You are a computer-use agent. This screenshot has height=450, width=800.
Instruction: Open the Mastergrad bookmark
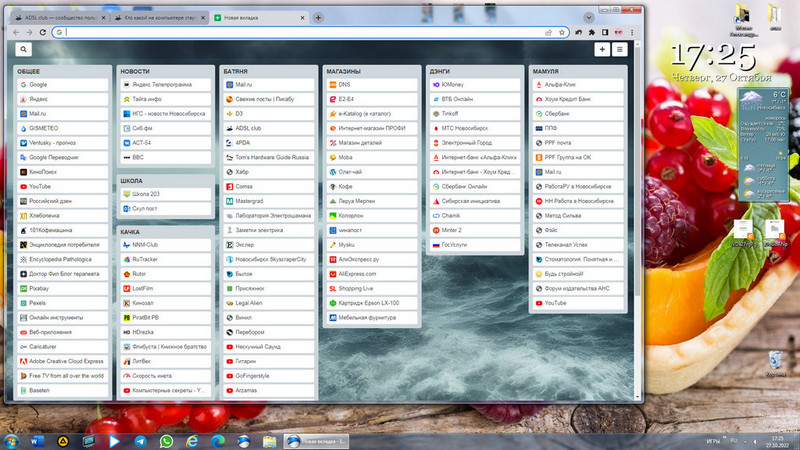(x=269, y=201)
